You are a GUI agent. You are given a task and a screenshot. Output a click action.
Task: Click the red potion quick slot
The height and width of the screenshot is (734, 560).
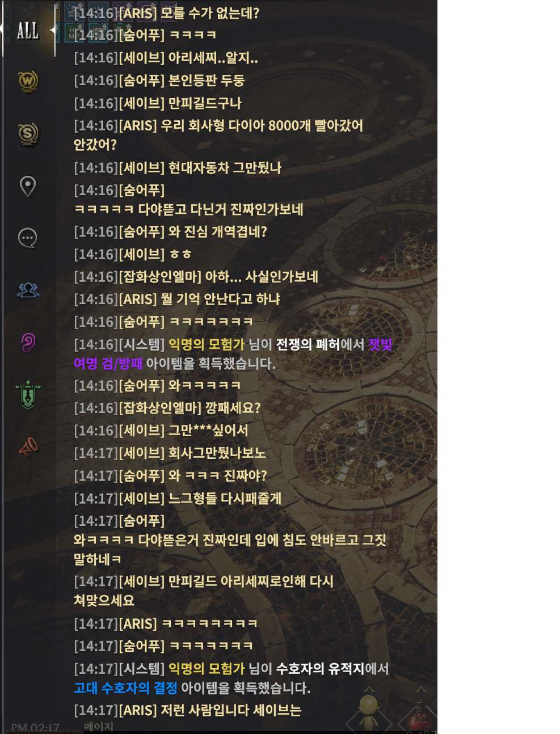(420, 715)
